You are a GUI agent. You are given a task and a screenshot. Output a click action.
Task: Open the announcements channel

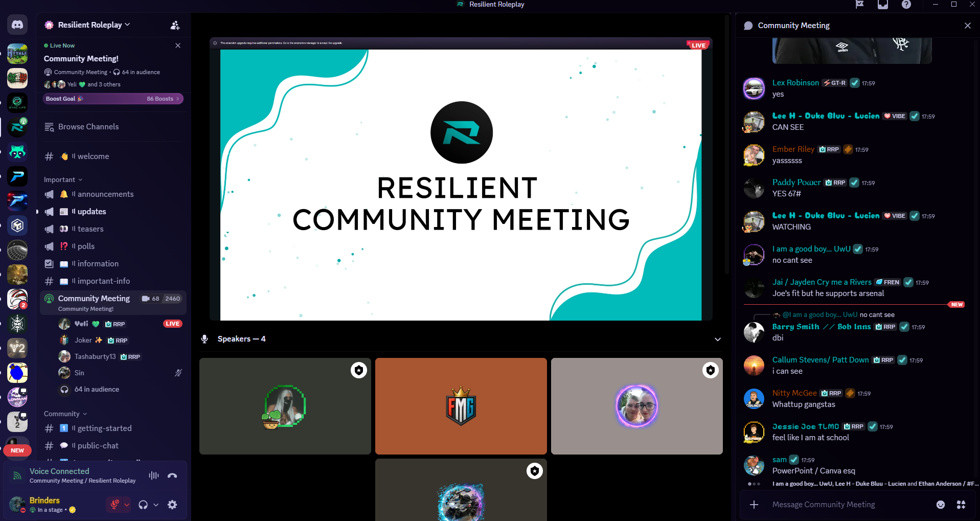113,194
